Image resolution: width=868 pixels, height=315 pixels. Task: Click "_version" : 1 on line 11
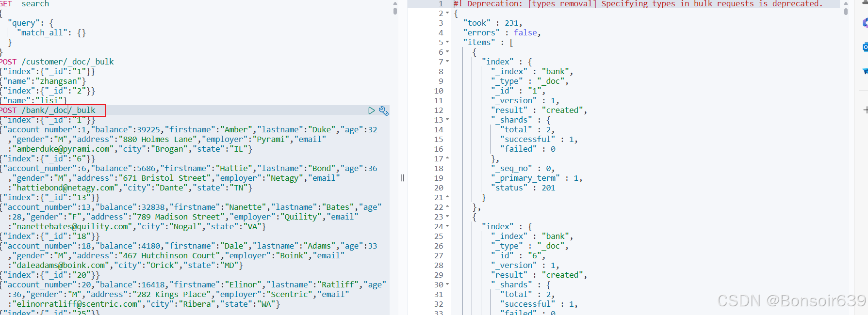coord(525,101)
